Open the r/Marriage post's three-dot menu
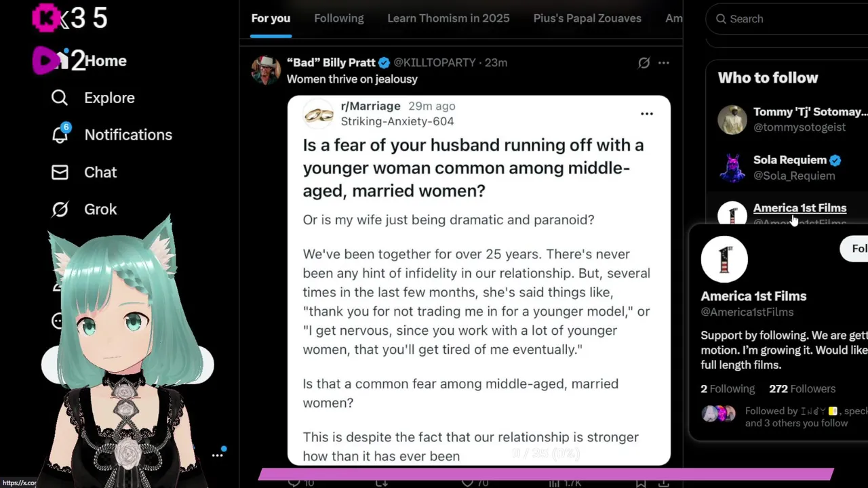This screenshot has height=488, width=868. [x=647, y=114]
